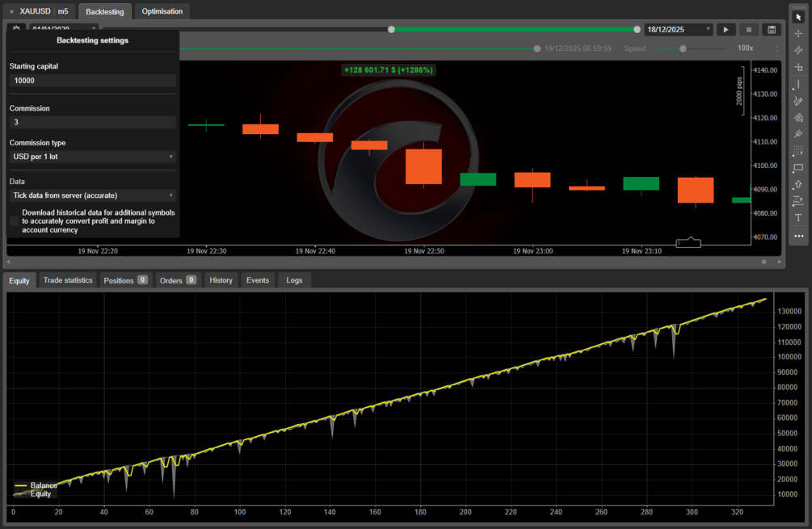Open the Logs tab

pyautogui.click(x=294, y=280)
